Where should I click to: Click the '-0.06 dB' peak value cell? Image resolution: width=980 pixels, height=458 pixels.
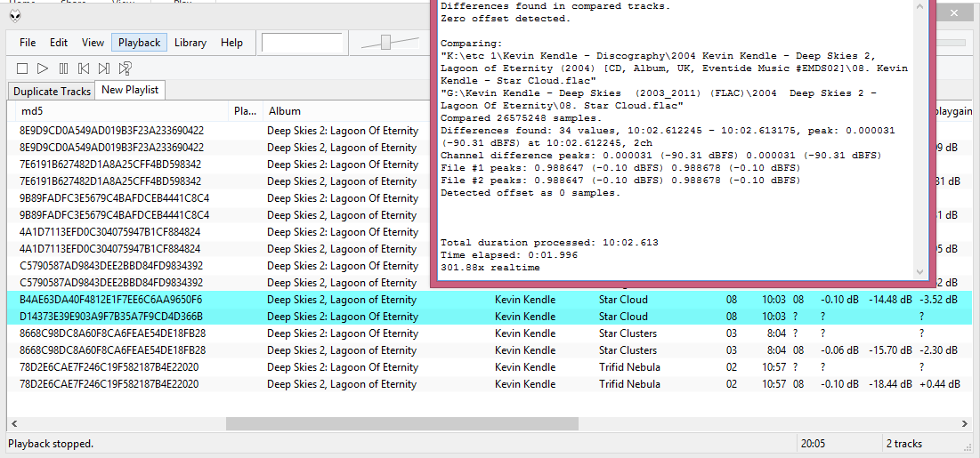click(839, 350)
